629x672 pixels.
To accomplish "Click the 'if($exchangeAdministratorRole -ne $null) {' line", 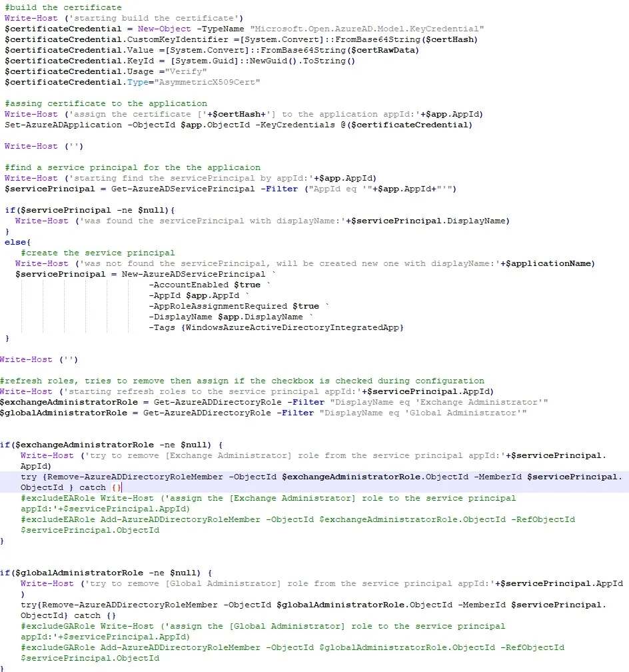I will pyautogui.click(x=111, y=445).
